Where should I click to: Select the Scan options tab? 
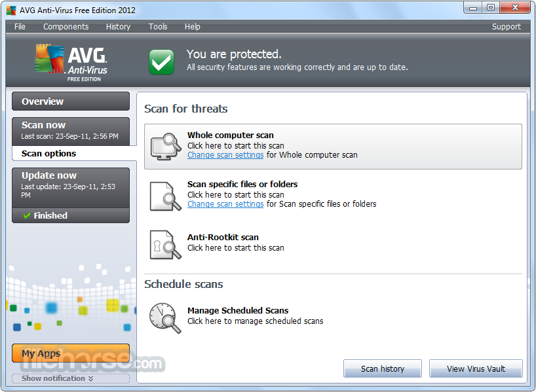pyautogui.click(x=74, y=153)
